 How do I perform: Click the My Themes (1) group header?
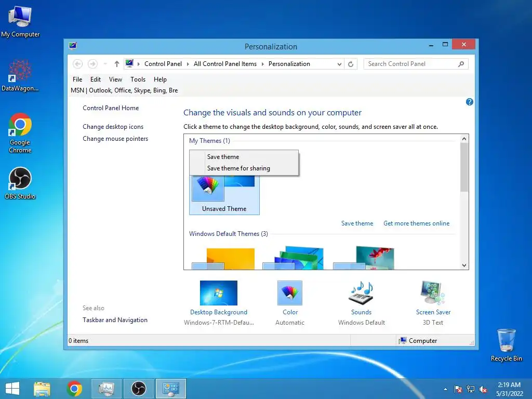(209, 141)
